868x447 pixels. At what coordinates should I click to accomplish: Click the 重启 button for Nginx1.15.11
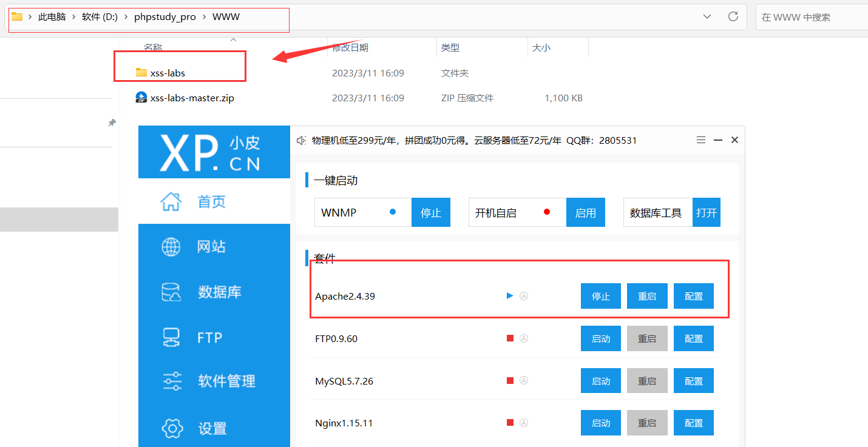pyautogui.click(x=647, y=423)
